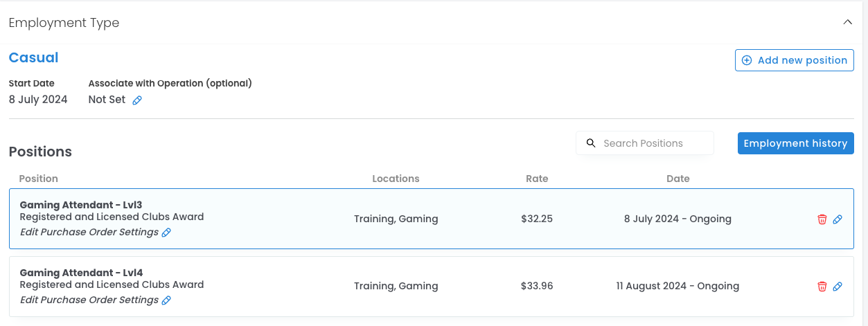The image size is (868, 326).
Task: Collapse the Employment Type section
Action: click(847, 22)
